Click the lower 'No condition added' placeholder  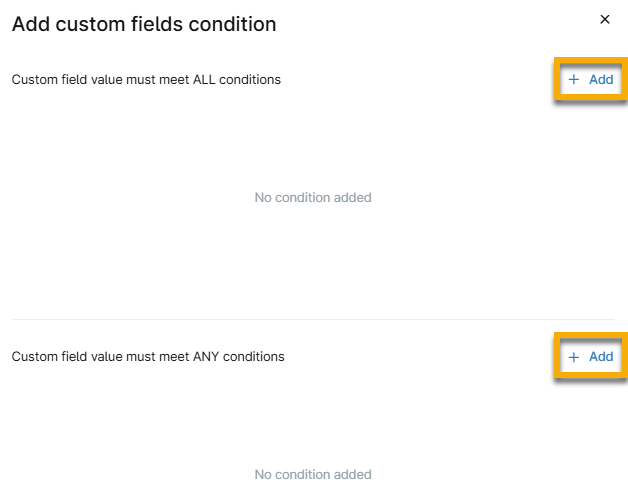tap(313, 475)
